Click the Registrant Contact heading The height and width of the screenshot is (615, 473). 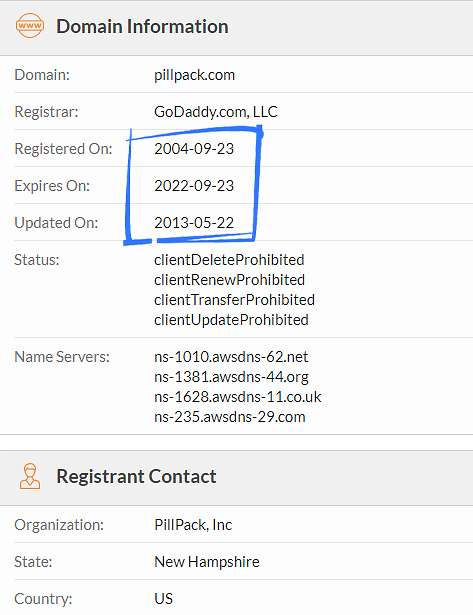[x=136, y=477]
